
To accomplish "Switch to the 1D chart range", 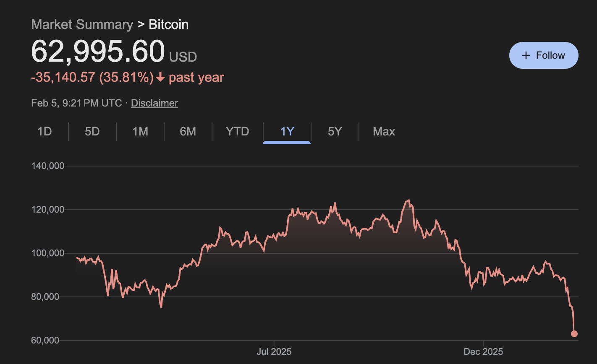I will [x=45, y=132].
